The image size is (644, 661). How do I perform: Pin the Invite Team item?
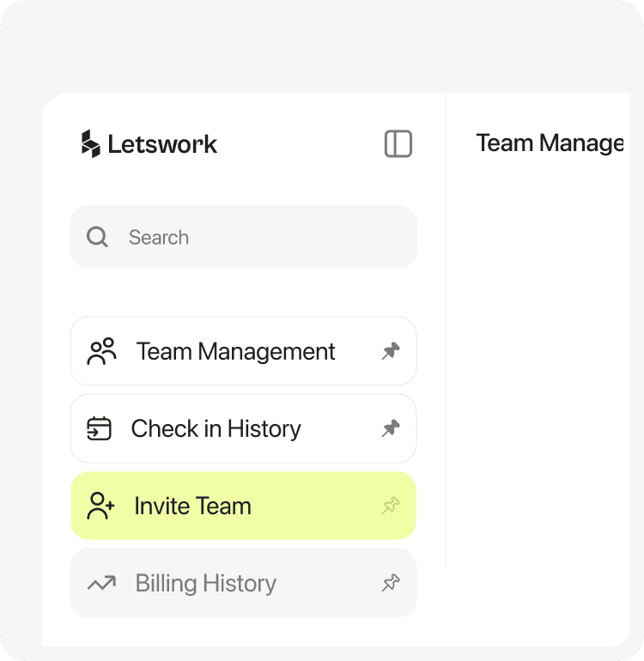tap(391, 506)
